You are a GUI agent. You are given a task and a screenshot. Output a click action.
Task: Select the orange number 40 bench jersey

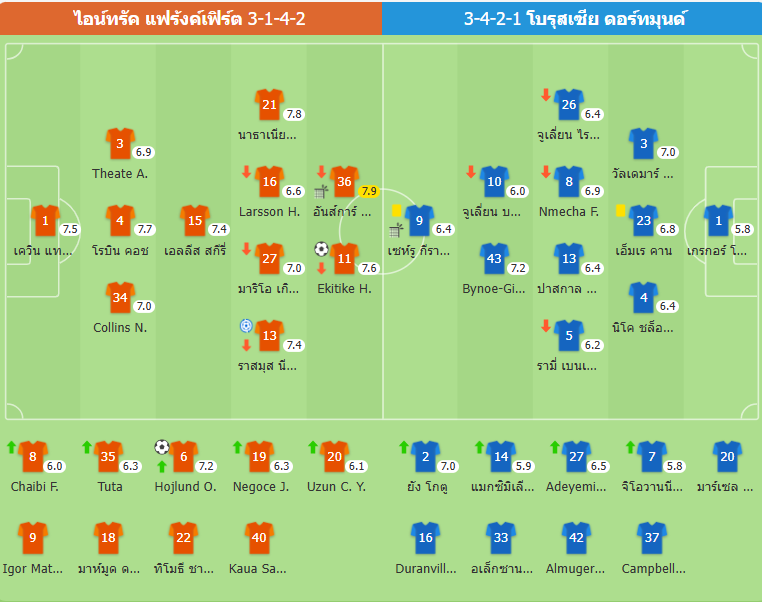click(259, 537)
